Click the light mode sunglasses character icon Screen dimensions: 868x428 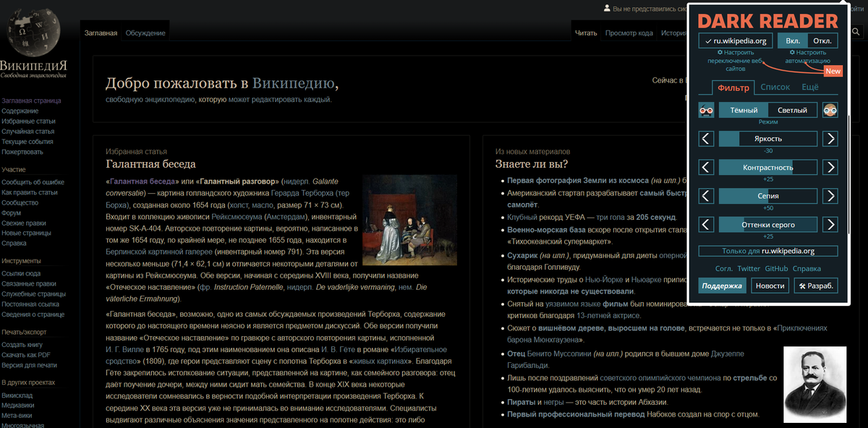point(830,110)
